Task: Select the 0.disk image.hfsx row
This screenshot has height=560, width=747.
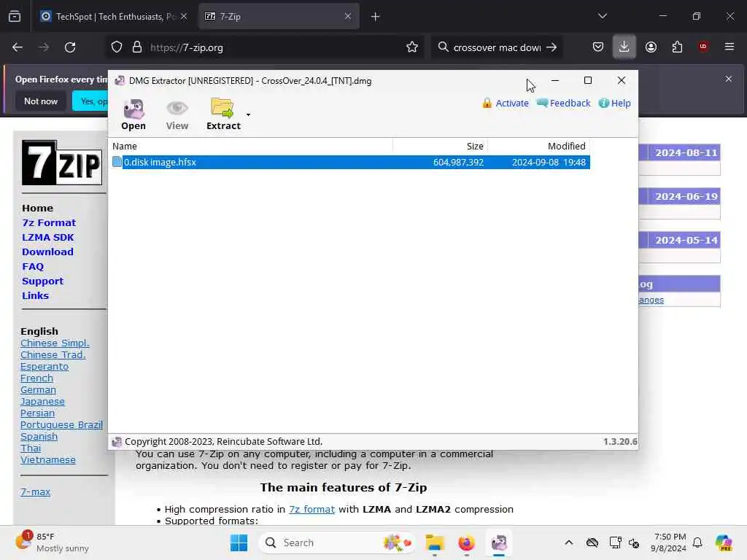Action: point(351,163)
